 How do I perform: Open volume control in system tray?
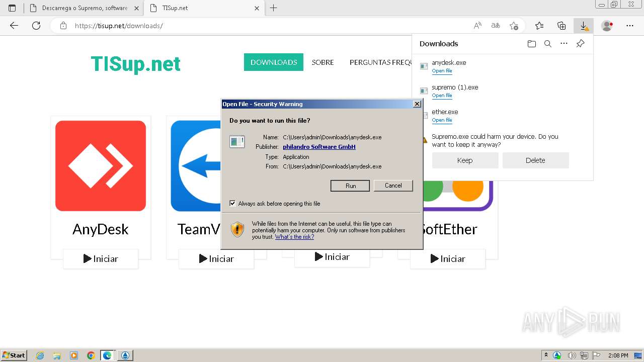tap(572, 355)
